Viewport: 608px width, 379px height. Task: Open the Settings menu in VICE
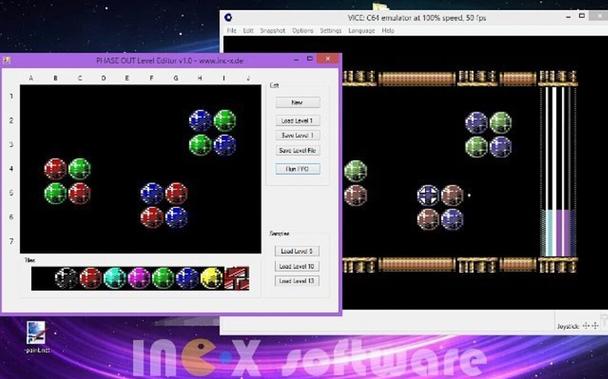pyautogui.click(x=331, y=30)
